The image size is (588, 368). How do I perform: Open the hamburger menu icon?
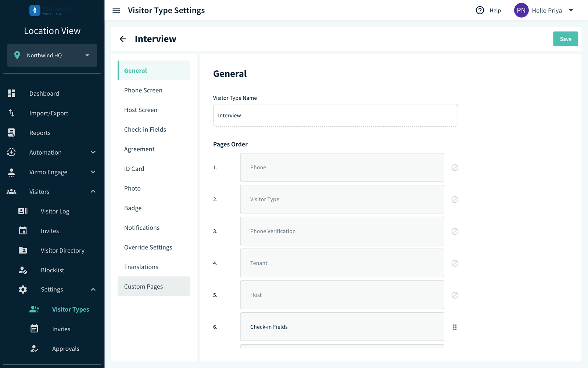116,10
